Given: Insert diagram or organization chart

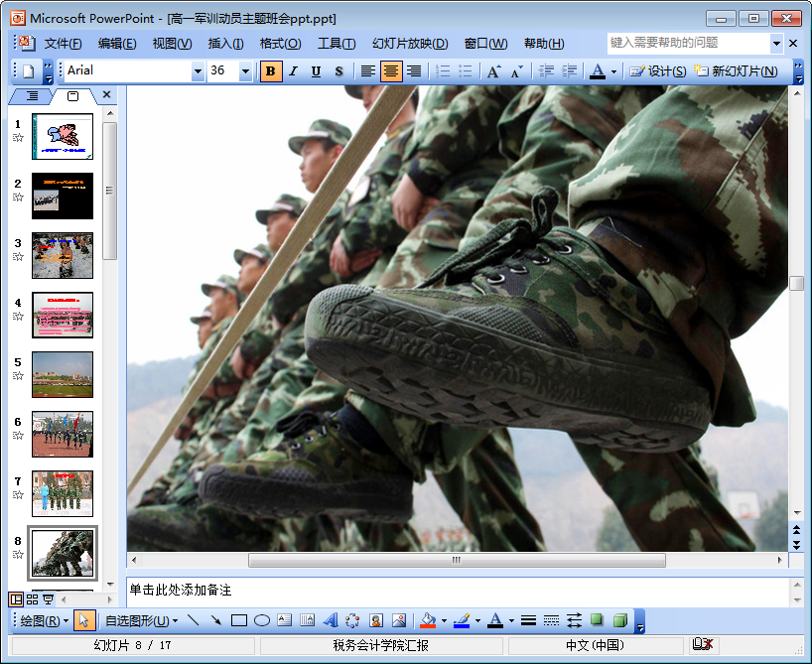Looking at the screenshot, I should coord(352,620).
